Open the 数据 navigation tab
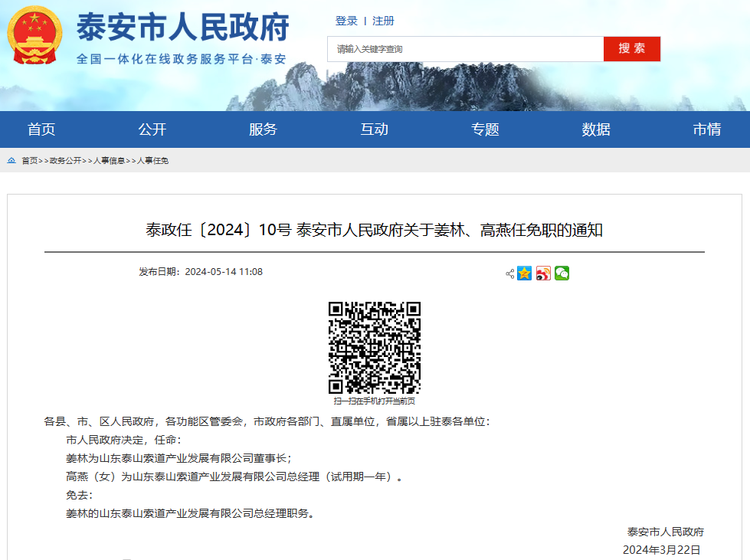Image resolution: width=750 pixels, height=560 pixels. 596,129
